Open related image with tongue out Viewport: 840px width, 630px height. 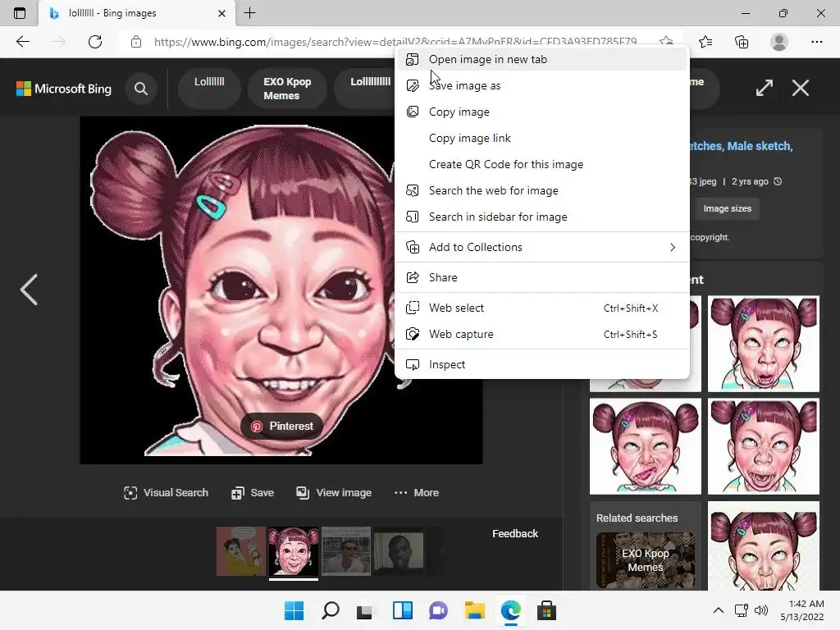[646, 446]
